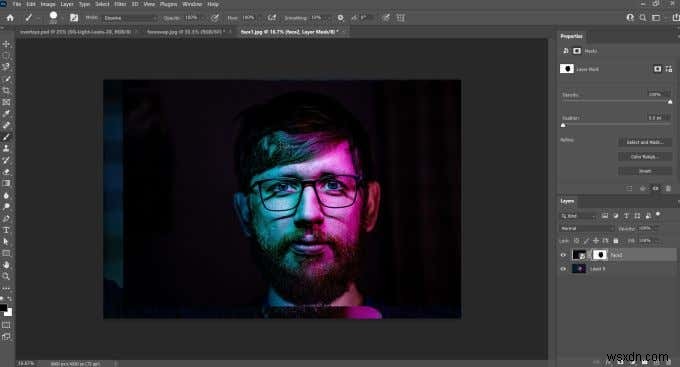Viewport: 680px width, 367px height.
Task: Select the Zoom tool
Action: click(6, 276)
